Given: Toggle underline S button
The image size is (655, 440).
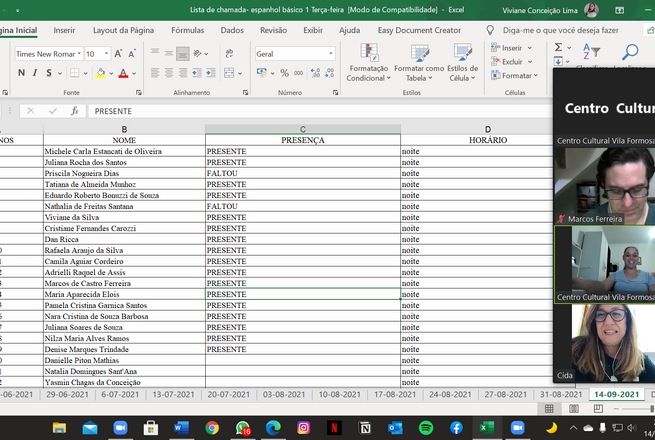Looking at the screenshot, I should [49, 73].
